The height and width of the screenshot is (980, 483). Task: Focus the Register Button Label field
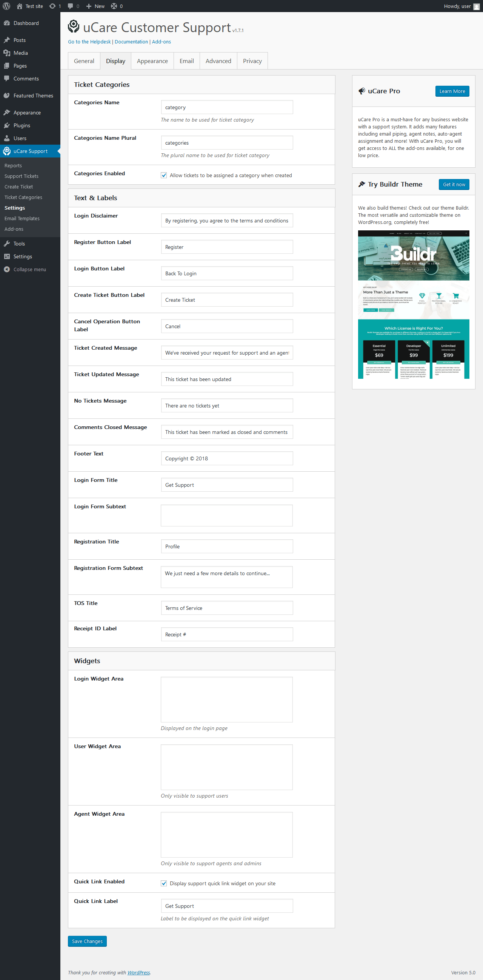[x=227, y=247]
